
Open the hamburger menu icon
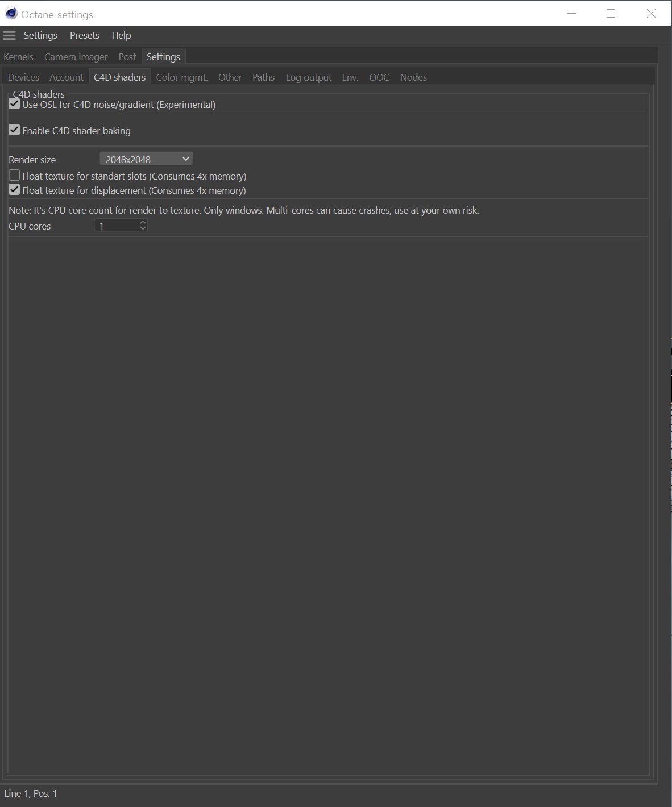9,35
